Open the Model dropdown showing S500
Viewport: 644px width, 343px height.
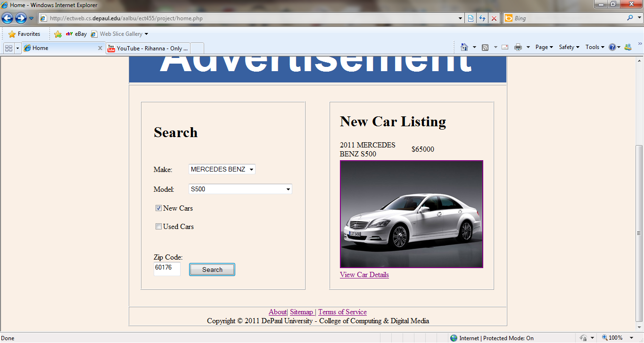tap(240, 189)
